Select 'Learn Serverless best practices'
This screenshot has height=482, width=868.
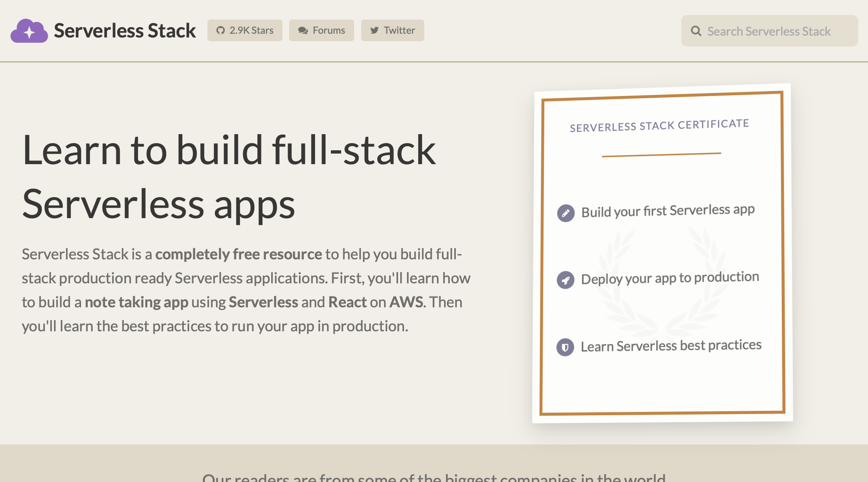pyautogui.click(x=671, y=346)
